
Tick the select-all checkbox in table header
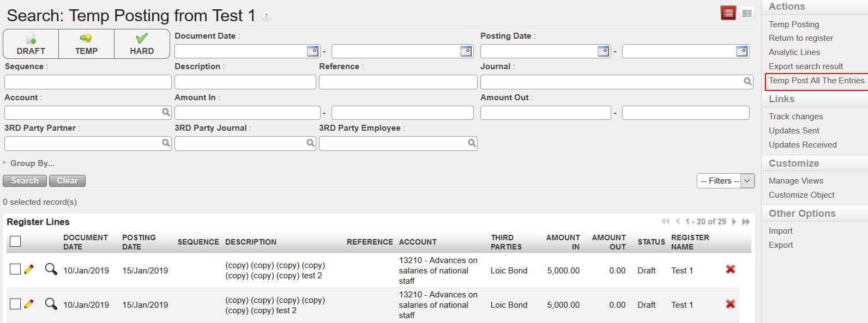(x=15, y=241)
